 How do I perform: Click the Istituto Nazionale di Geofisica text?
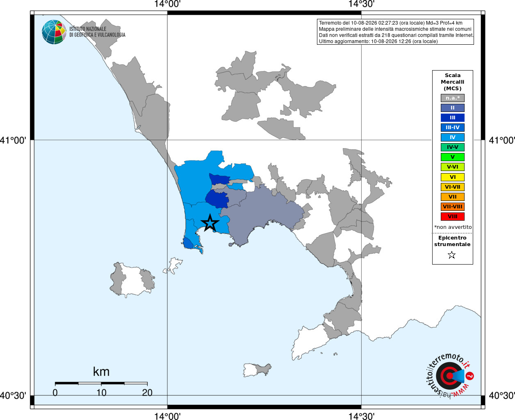point(97,32)
